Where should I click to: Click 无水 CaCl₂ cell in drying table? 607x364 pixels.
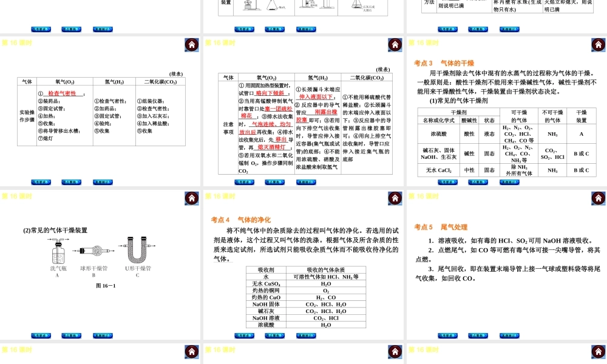439,170
